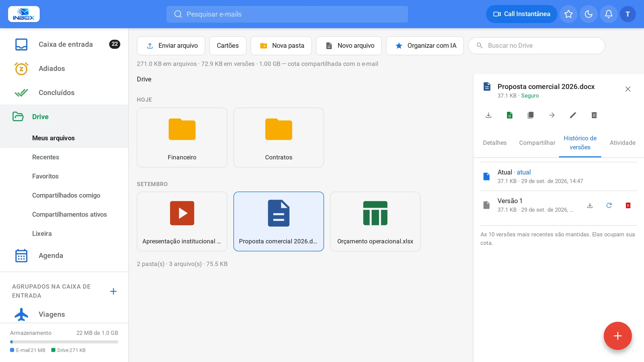Click the Armazenamento usage bar
The width and height of the screenshot is (644, 362).
pos(64,342)
